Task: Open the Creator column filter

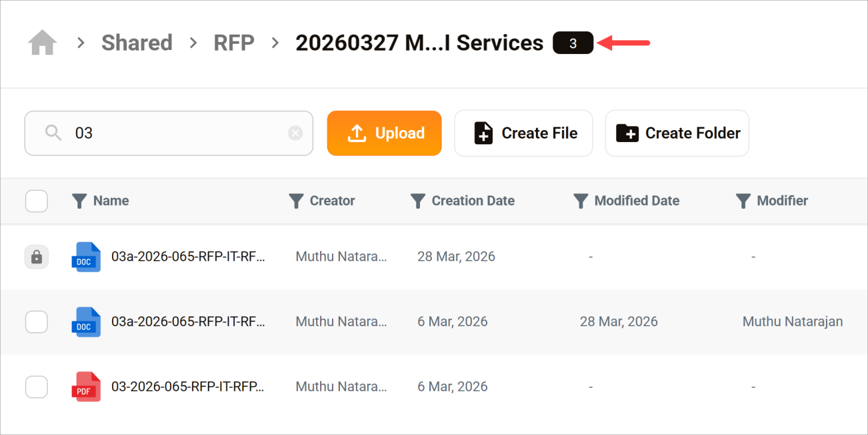Action: (x=296, y=201)
